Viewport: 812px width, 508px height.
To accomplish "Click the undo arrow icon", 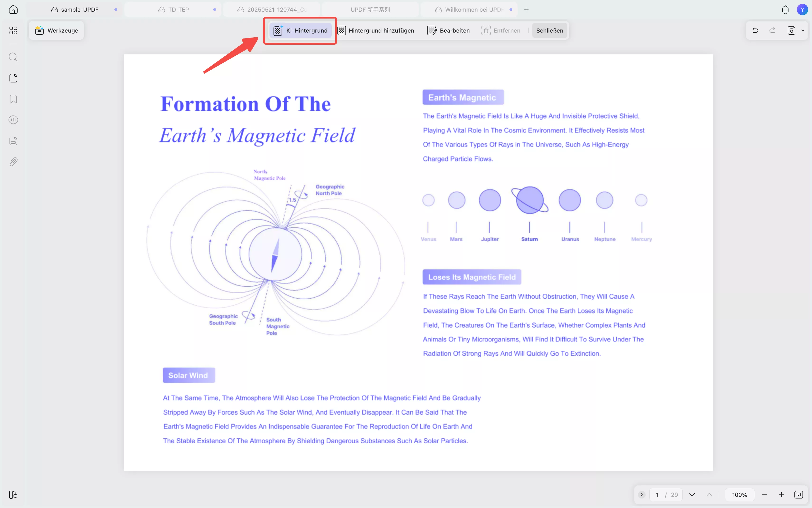I will 755,30.
